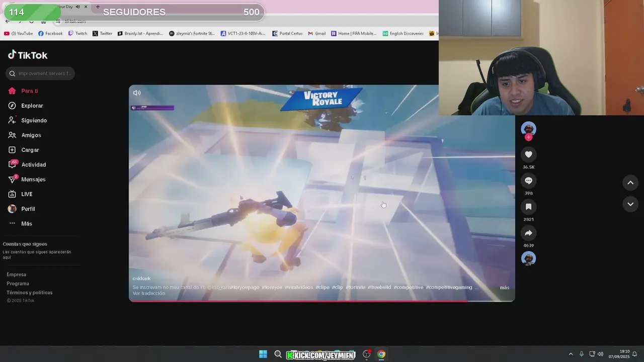644x362 pixels.
Task: Open the volume tray icon
Action: tap(600, 354)
